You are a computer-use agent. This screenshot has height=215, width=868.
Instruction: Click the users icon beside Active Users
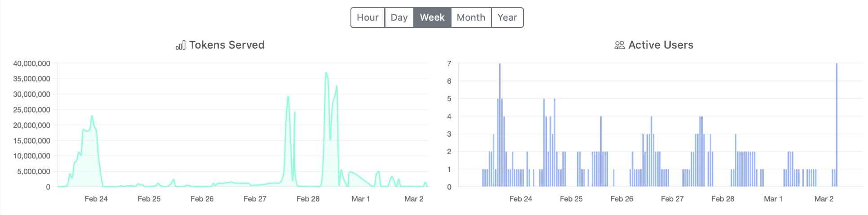(620, 45)
